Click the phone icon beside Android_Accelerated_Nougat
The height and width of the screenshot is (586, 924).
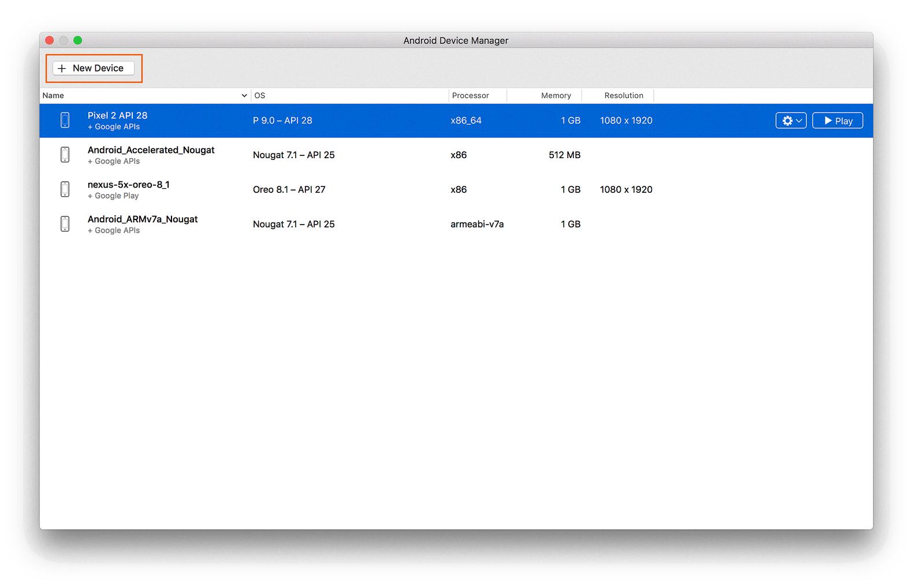(65, 155)
